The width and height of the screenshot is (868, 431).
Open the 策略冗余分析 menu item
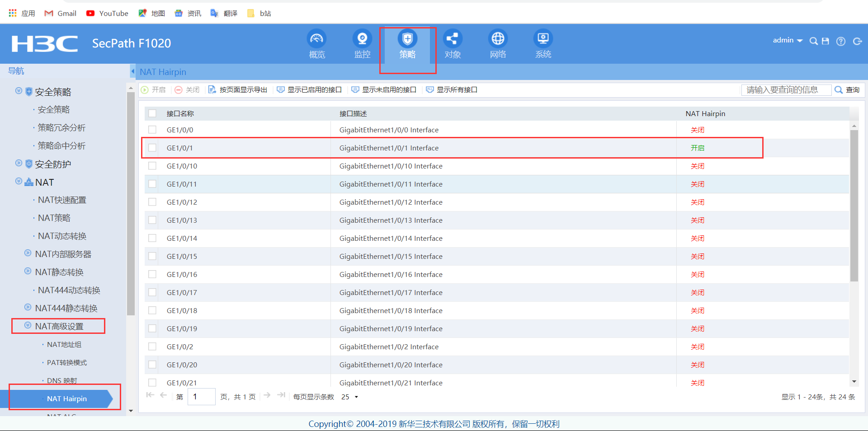click(61, 128)
